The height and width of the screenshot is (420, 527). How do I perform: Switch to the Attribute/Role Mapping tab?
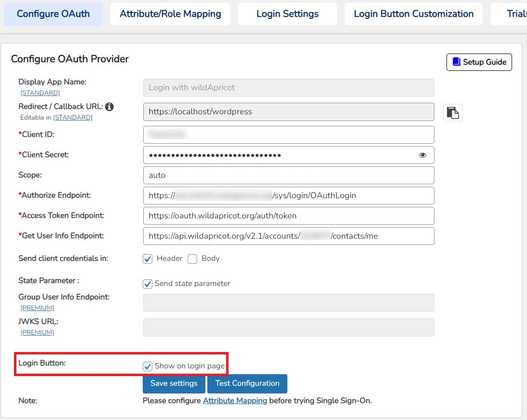170,14
